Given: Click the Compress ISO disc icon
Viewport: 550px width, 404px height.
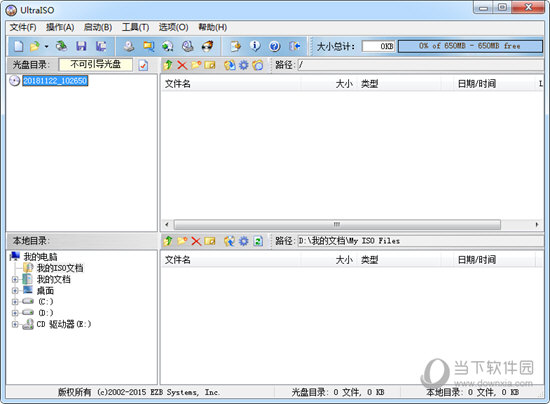Looking at the screenshot, I should click(x=168, y=46).
